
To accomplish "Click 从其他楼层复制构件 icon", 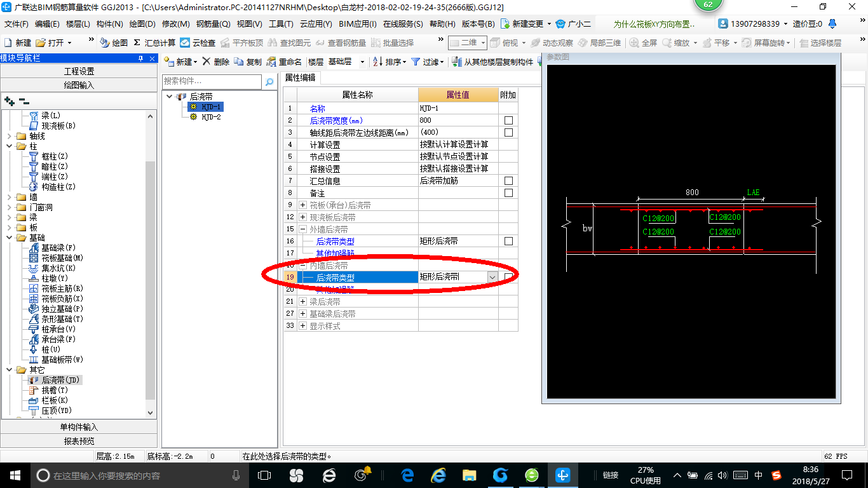I will tap(492, 62).
